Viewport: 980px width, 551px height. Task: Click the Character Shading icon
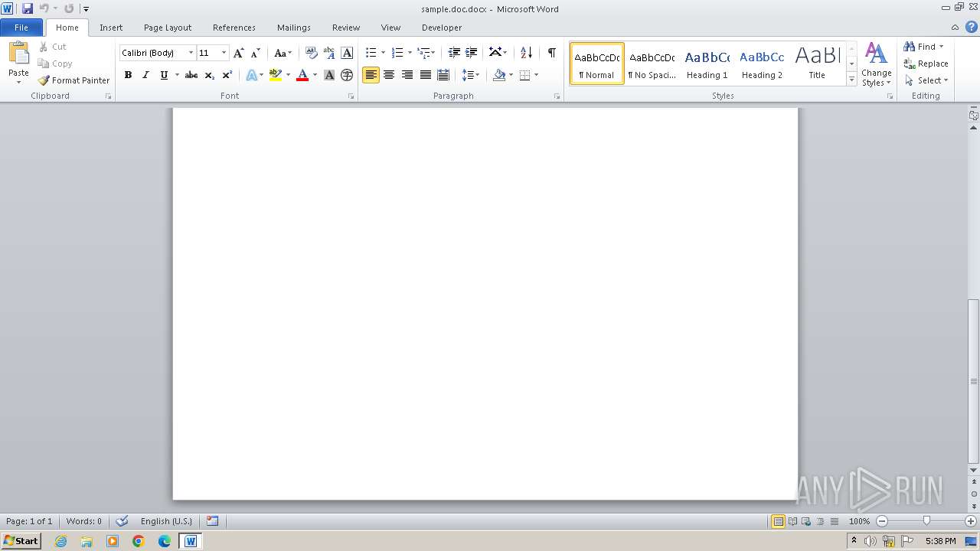329,75
